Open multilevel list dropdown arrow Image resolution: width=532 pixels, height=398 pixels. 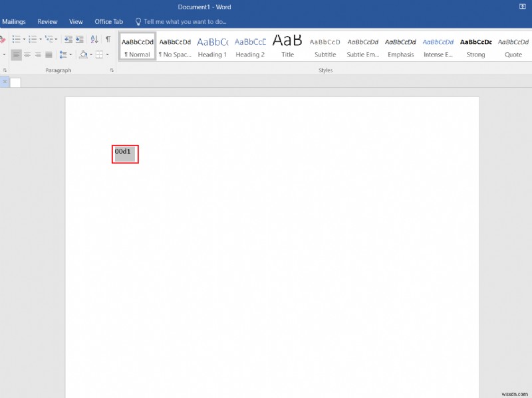(56, 39)
